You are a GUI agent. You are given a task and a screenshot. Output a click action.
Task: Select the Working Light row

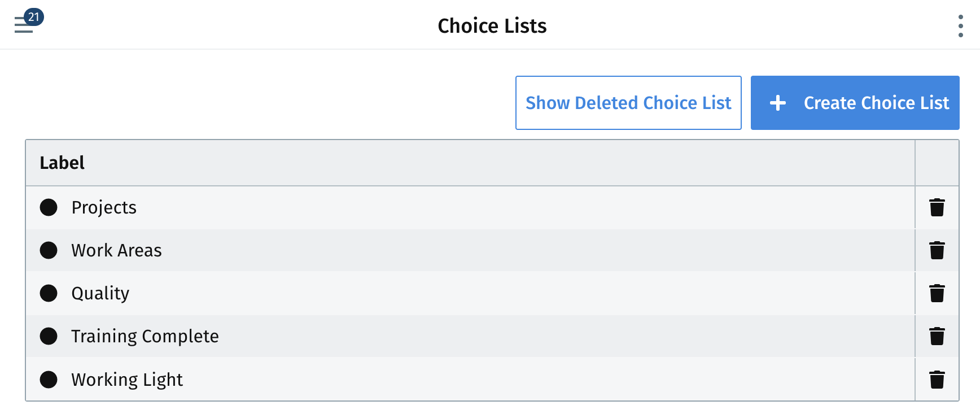[x=470, y=379]
